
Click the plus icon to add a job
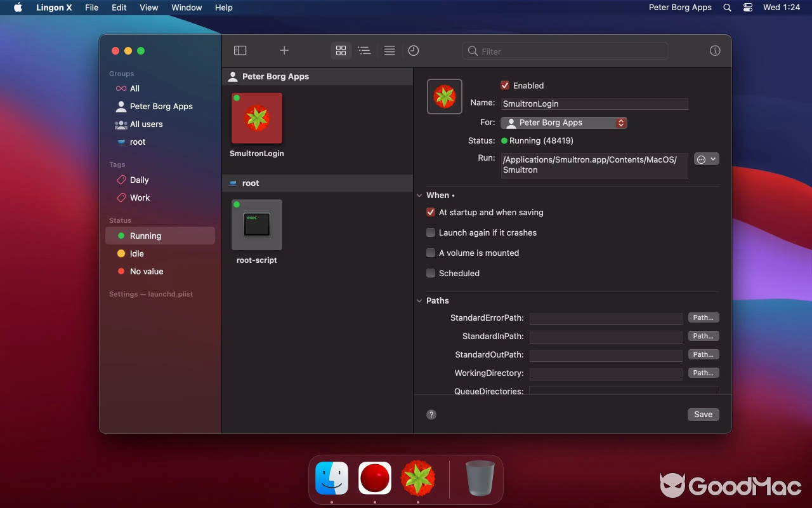click(284, 50)
